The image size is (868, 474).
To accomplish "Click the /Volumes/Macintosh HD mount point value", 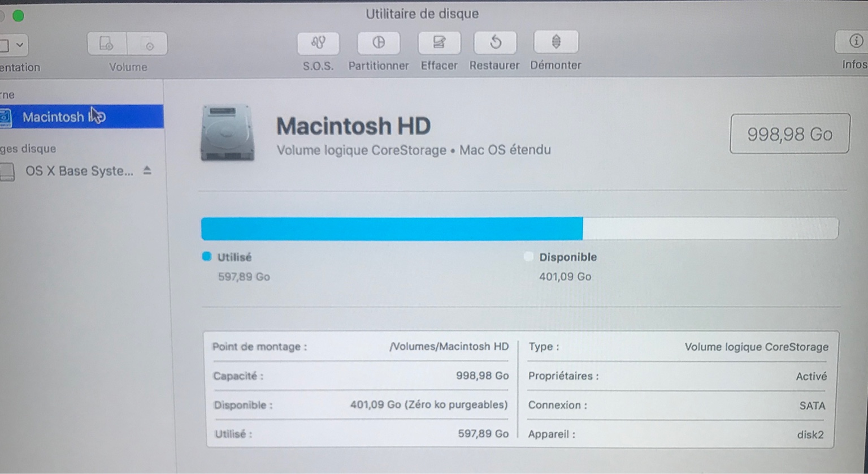I will 449,346.
